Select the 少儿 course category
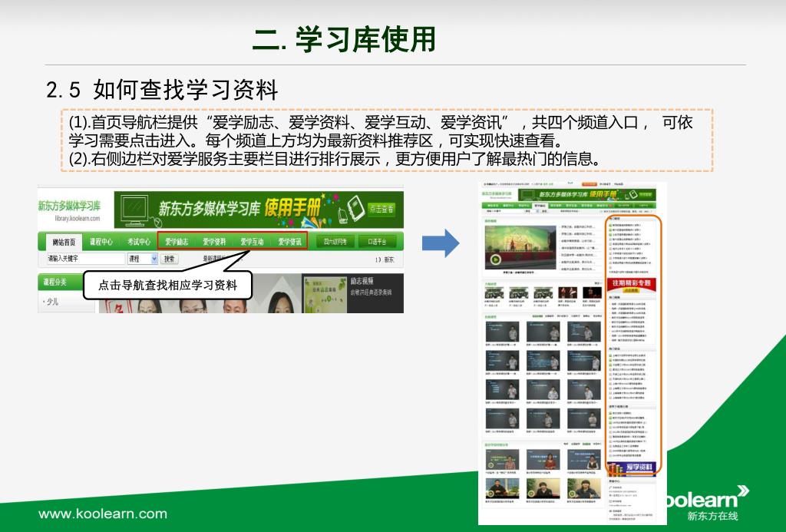Screen dimensions: 786x532 click(x=52, y=302)
